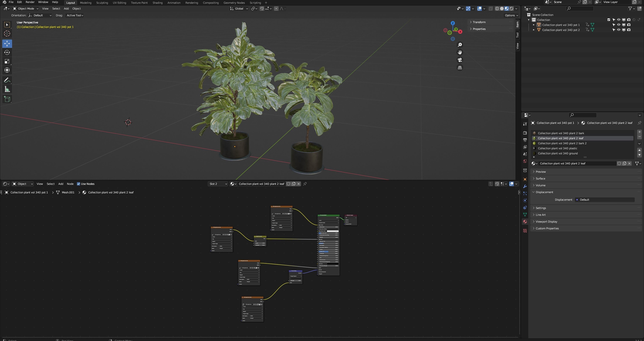This screenshot has width=644, height=341.
Task: Open the Modifiers wrench properties tab
Action: (x=525, y=186)
